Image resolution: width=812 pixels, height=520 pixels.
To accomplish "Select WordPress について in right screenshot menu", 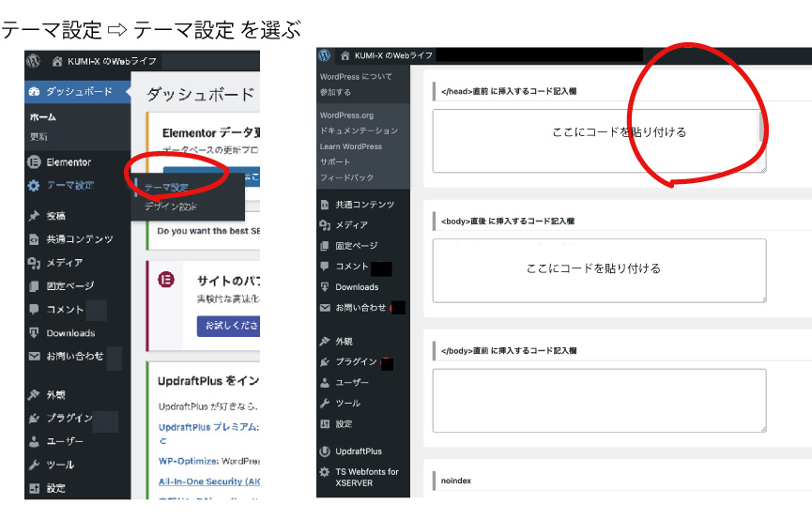I will (356, 77).
